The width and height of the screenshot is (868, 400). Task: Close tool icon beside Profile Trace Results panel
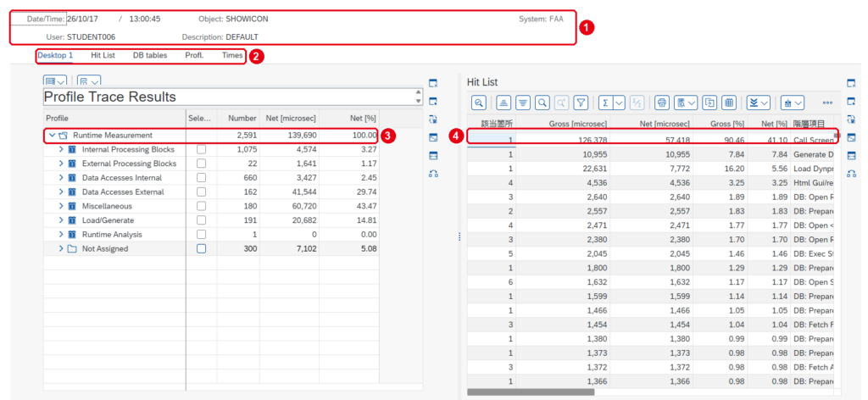tap(433, 83)
